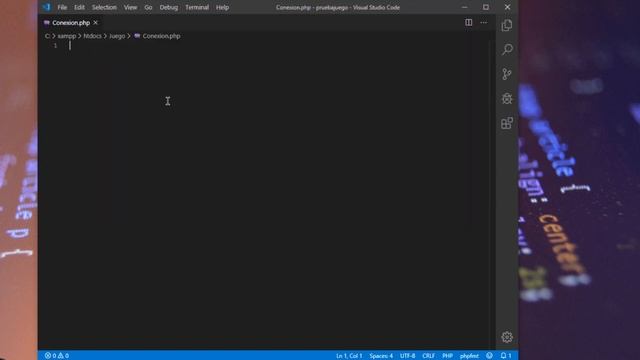Open the Source Control view icon
640x360 pixels.
pyautogui.click(x=507, y=74)
